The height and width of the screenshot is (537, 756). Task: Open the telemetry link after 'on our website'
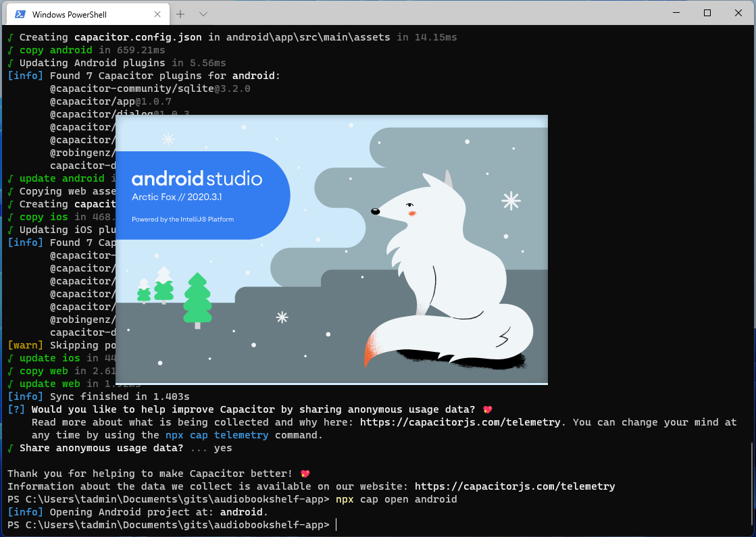514,486
